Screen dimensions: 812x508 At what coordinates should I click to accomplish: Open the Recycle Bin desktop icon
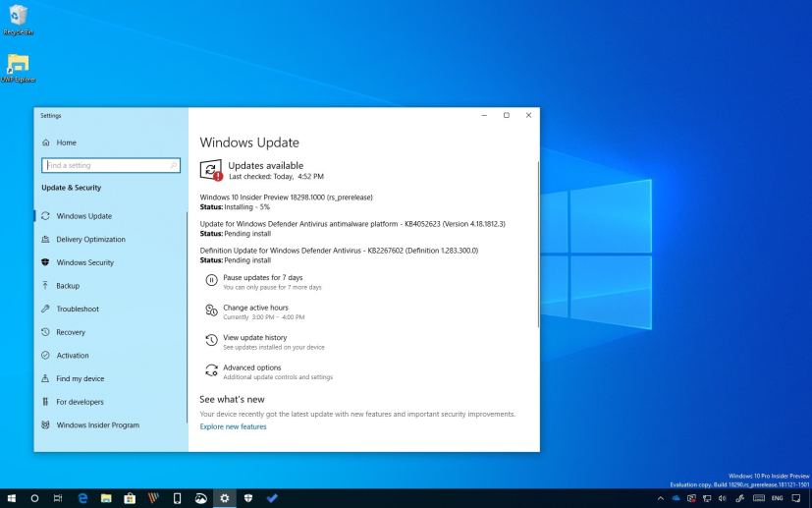pos(18,21)
